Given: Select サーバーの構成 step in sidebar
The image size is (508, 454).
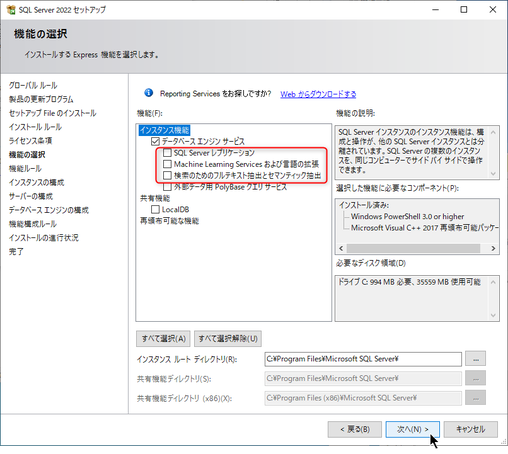Looking at the screenshot, I should pos(31,196).
